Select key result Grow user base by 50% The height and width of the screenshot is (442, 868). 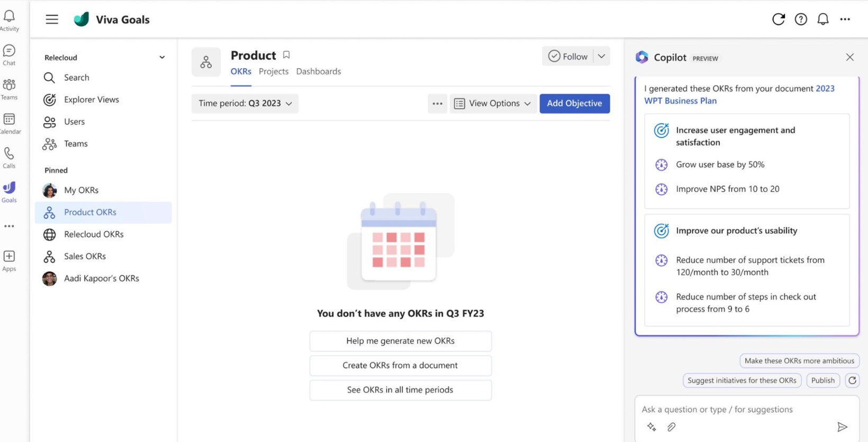[x=720, y=165]
